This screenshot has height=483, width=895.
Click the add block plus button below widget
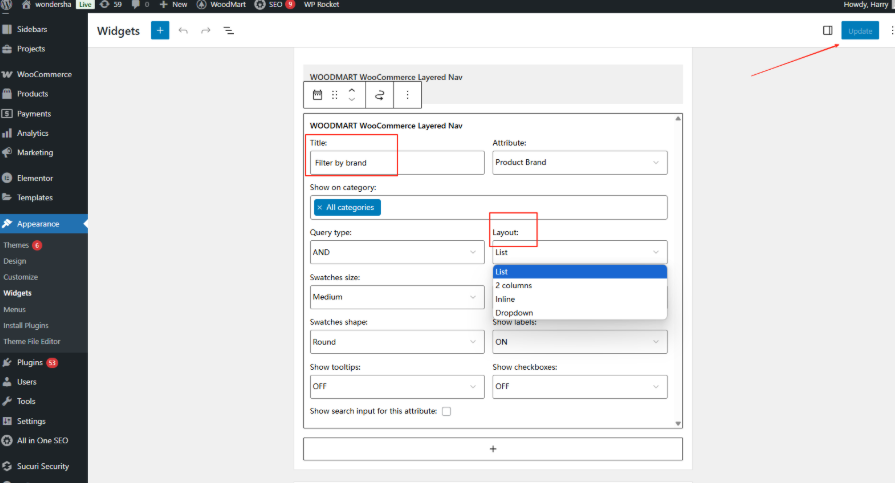(492, 449)
